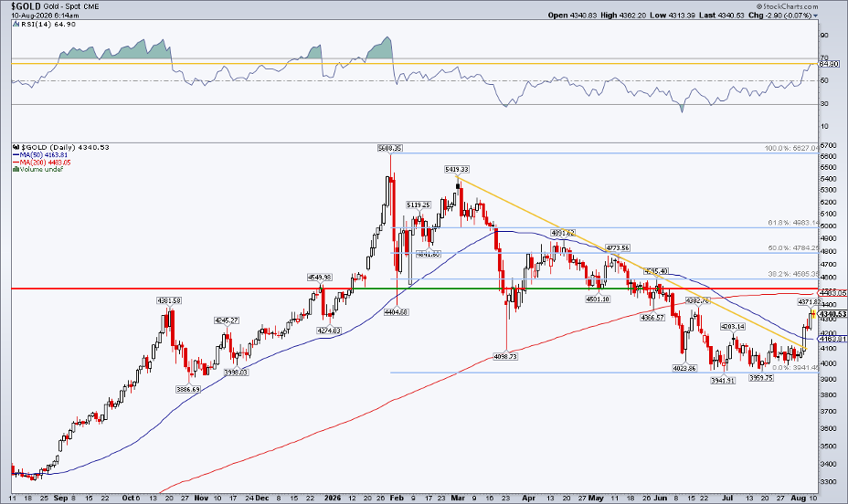Click the 4274.03 low price label
848x504 pixels.
[329, 330]
